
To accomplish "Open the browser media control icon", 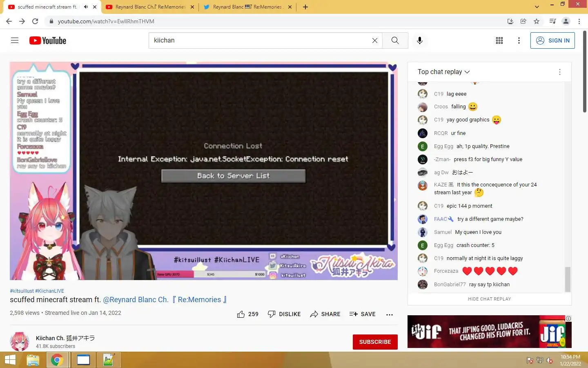I will [552, 21].
